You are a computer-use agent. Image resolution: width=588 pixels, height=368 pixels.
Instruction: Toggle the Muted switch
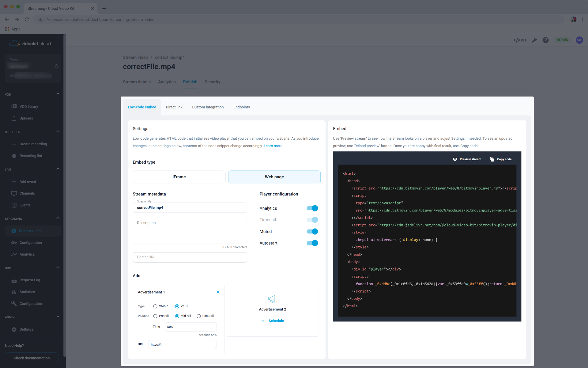point(312,232)
